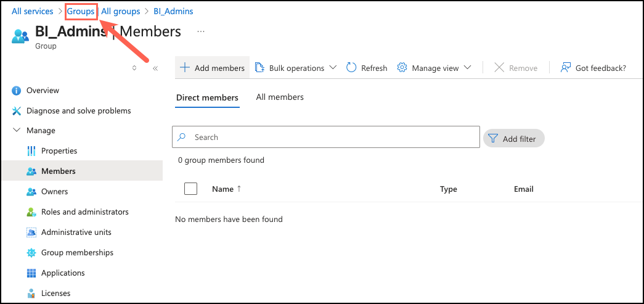Viewport: 644px width, 304px height.
Task: Click the Owners people icon
Action: 31,192
